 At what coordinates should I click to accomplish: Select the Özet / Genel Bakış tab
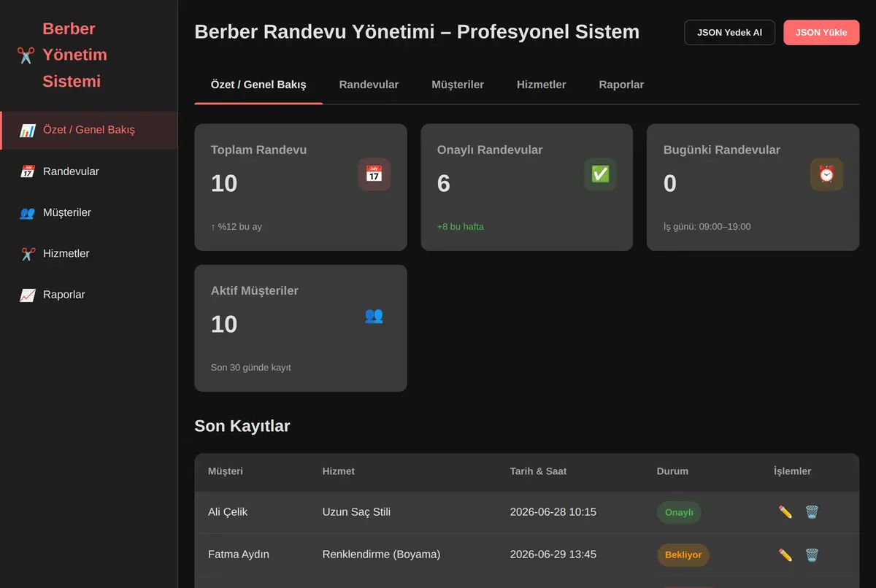258,85
